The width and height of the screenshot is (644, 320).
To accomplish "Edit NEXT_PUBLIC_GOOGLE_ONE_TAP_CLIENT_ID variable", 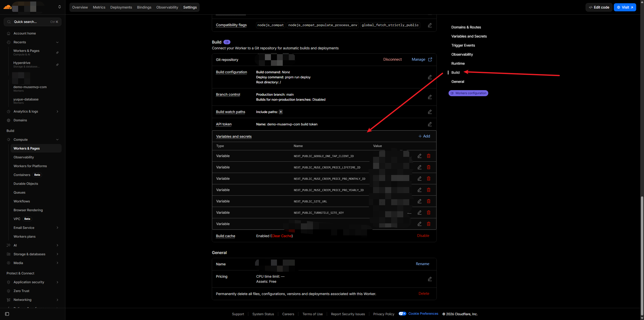I will pos(419,156).
